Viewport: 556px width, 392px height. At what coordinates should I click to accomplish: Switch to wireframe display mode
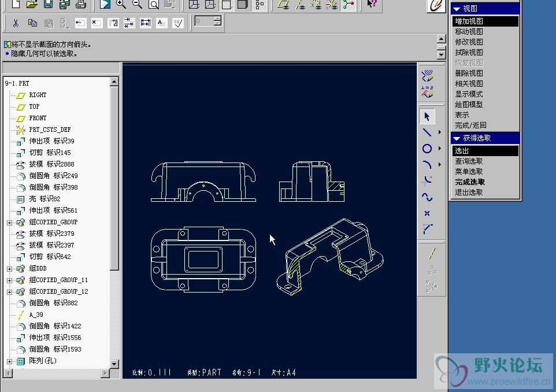[194, 4]
